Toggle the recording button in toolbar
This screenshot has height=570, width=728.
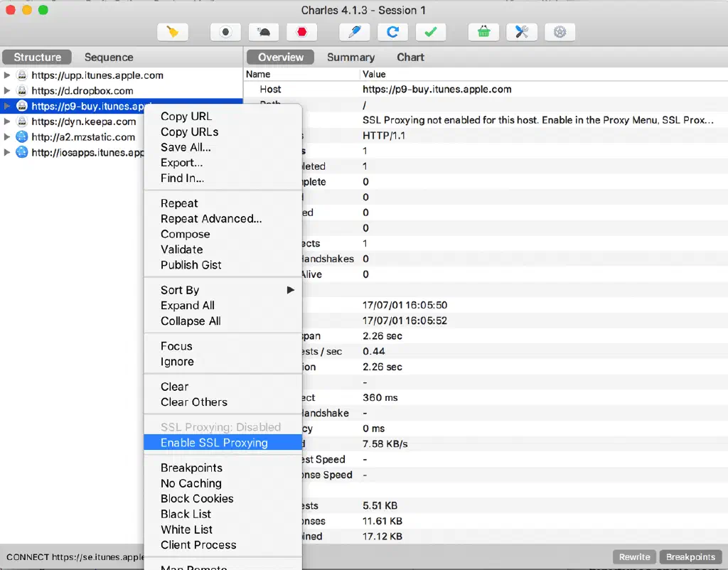(x=225, y=32)
